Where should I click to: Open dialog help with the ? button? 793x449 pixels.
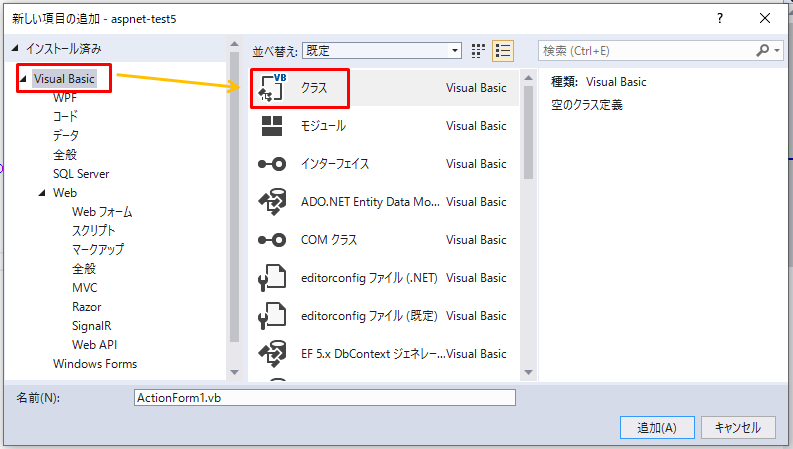[720, 19]
